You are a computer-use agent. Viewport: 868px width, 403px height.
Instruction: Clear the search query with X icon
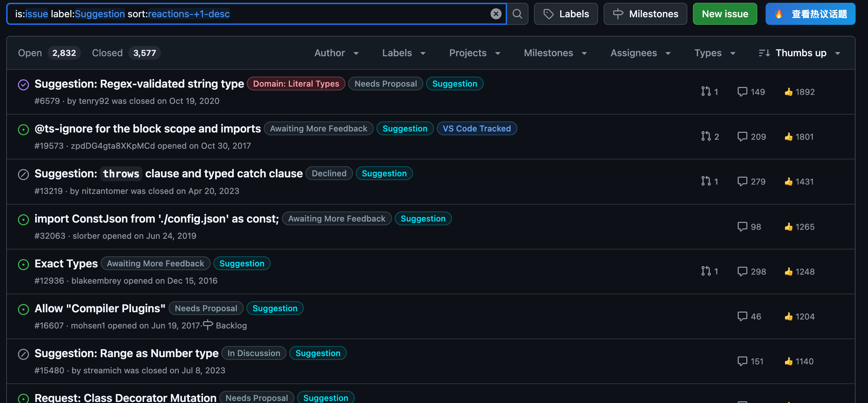click(496, 14)
